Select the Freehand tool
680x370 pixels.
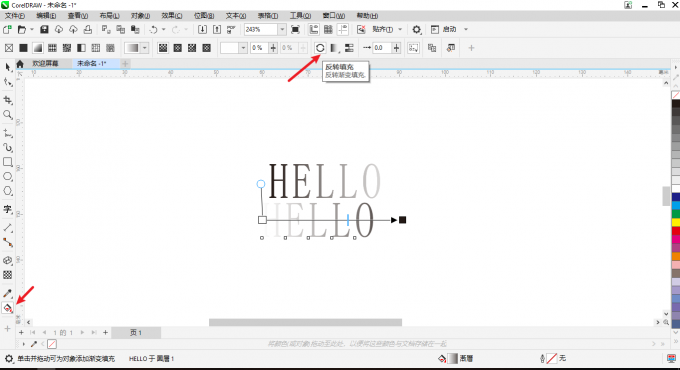click(x=8, y=133)
